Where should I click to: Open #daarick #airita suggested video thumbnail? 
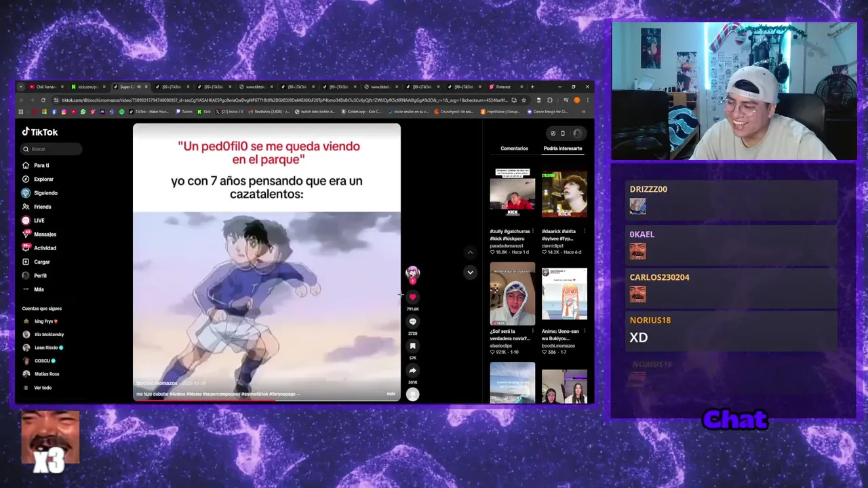(564, 193)
